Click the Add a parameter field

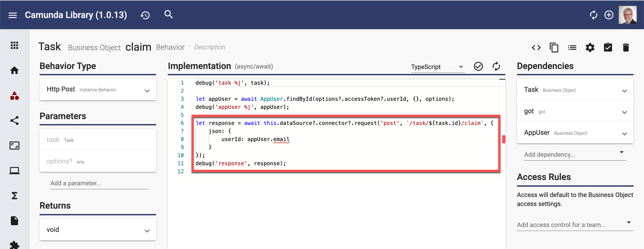click(99, 183)
